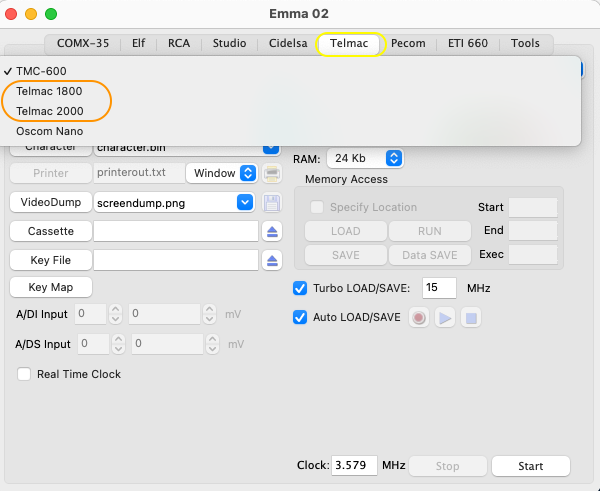Image resolution: width=600 pixels, height=491 pixels.
Task: Click the cassette record button
Action: click(419, 318)
